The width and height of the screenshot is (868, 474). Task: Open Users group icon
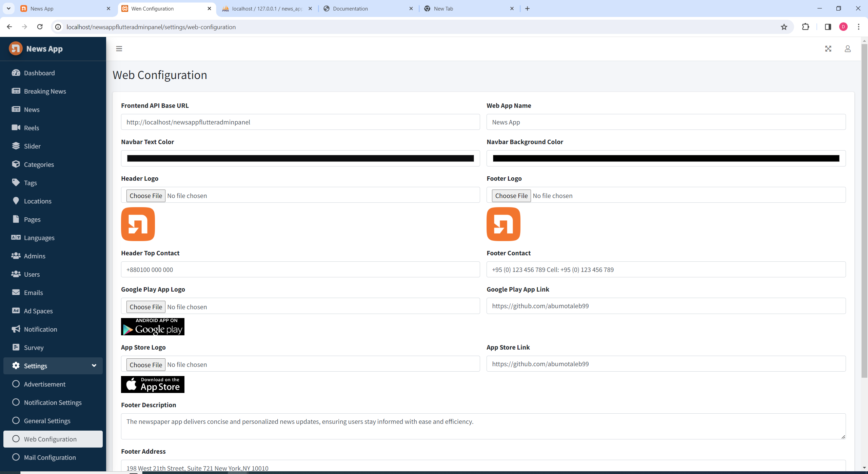click(16, 274)
